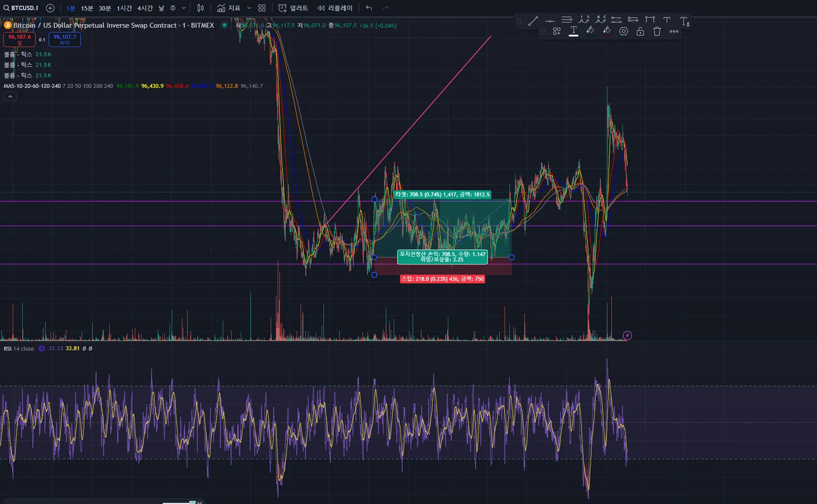Click the blue 바이 buy price button
The image size is (817, 504).
[64, 40]
